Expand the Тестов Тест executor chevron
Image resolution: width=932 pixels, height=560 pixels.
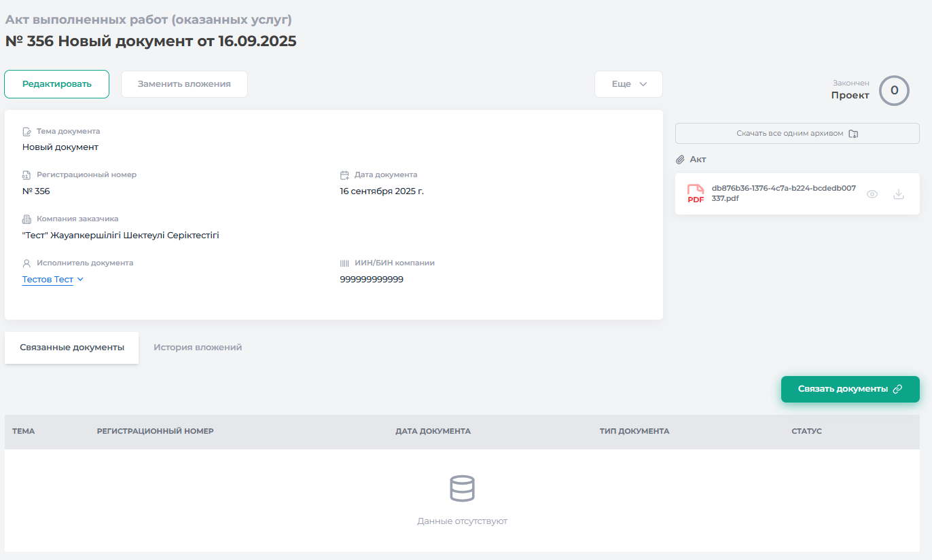(x=80, y=279)
